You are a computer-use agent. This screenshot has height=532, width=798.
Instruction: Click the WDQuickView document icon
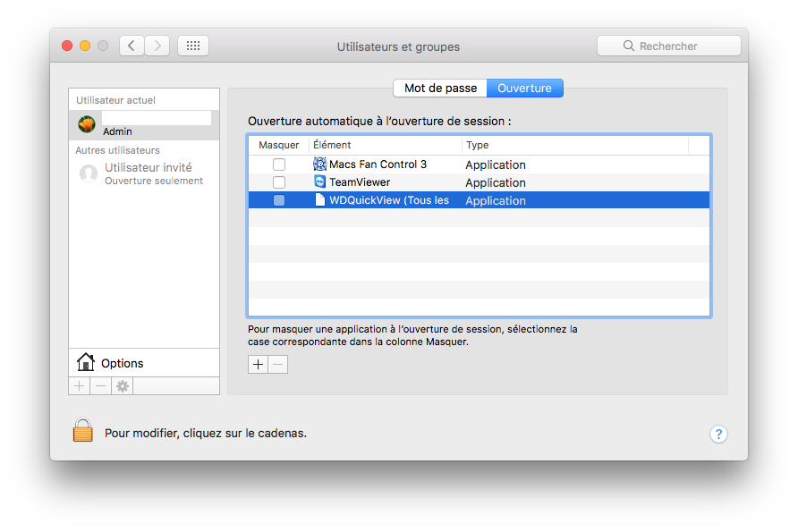[x=319, y=199]
